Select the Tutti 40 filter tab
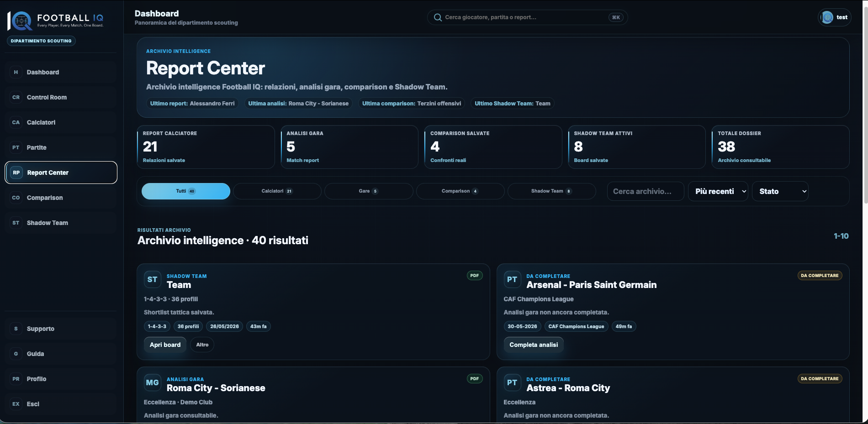Screen dimensions: 868x424 click(186, 191)
